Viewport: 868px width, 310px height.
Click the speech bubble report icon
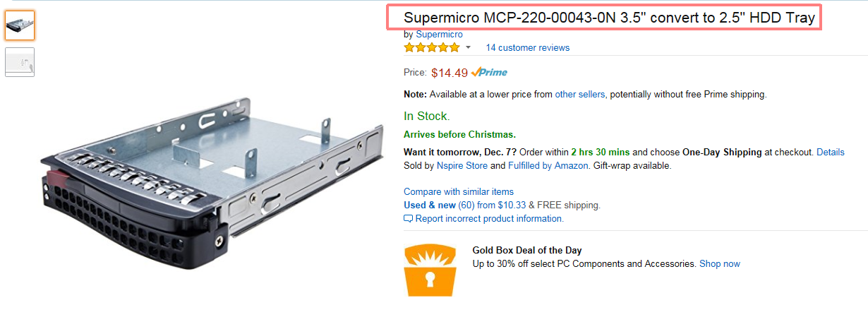pos(408,219)
